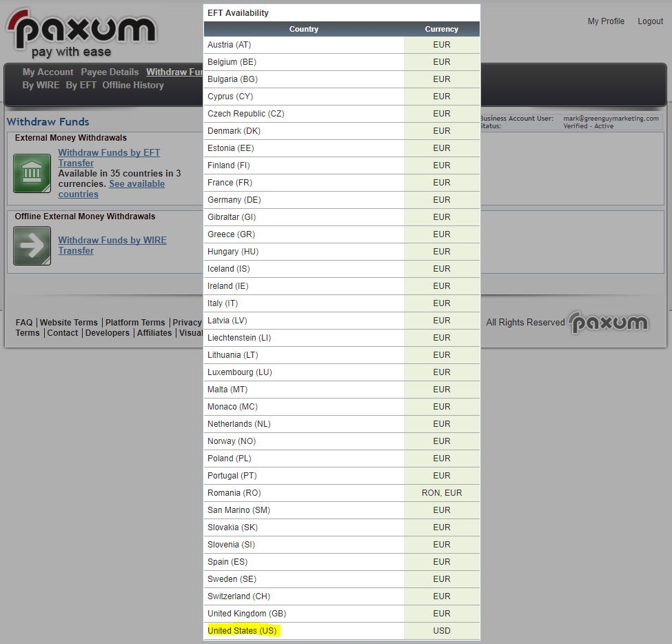
Task: Open Payee Details menu item
Action: [110, 72]
